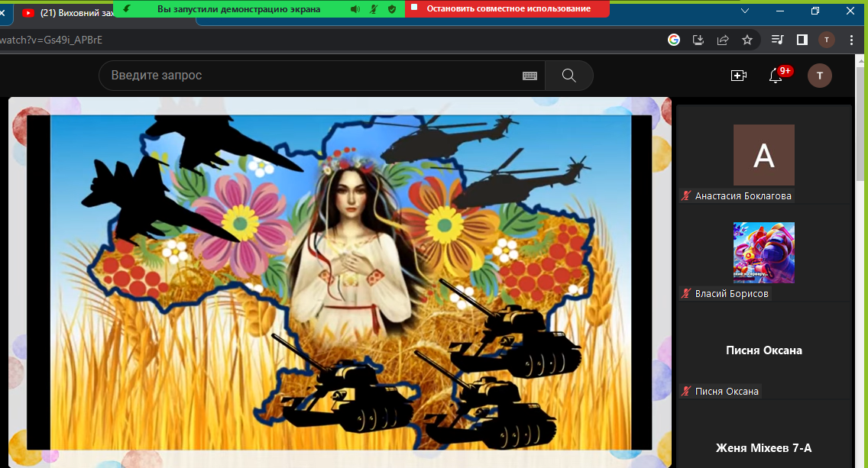
Task: Minimize the Chrome window
Action: pyautogui.click(x=780, y=11)
